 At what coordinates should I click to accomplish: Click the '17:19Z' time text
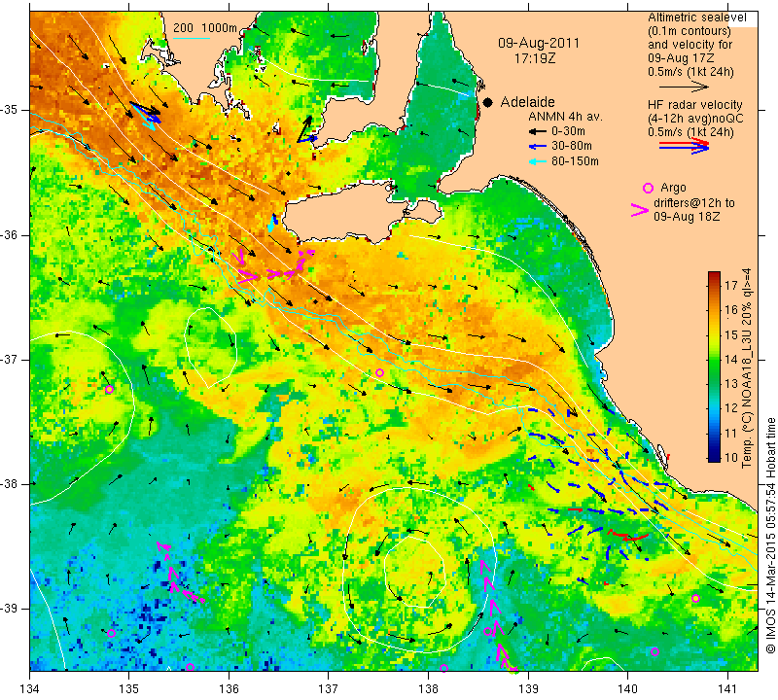click(535, 58)
